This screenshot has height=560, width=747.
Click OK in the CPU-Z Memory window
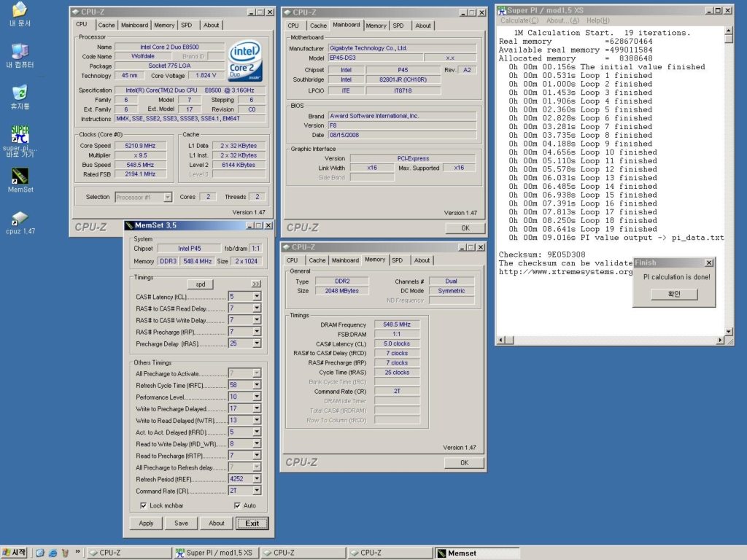point(465,463)
